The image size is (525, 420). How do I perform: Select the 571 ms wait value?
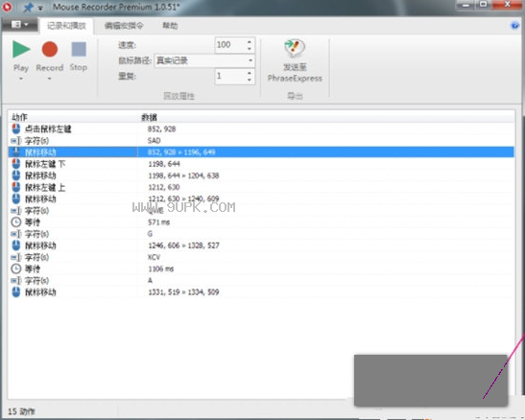[x=158, y=222]
